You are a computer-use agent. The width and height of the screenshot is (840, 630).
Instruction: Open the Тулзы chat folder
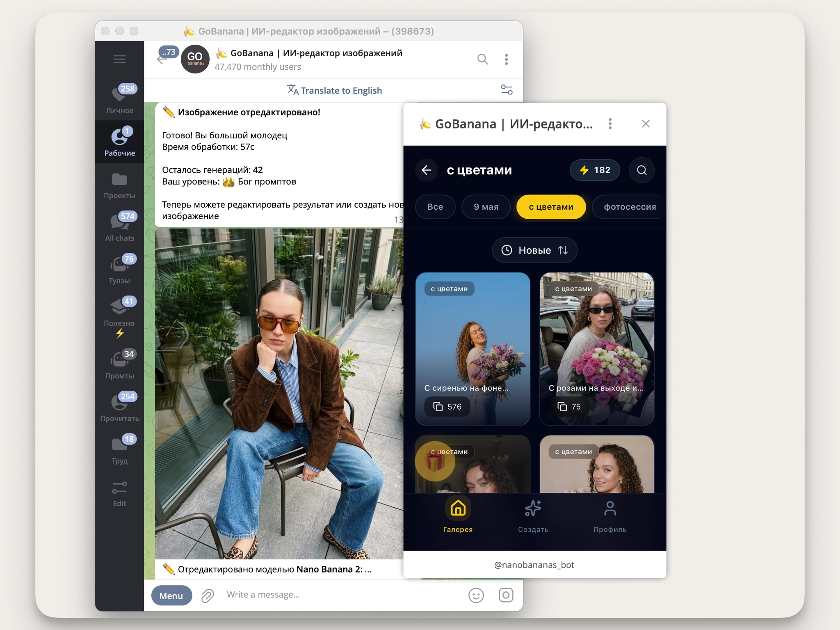119,270
